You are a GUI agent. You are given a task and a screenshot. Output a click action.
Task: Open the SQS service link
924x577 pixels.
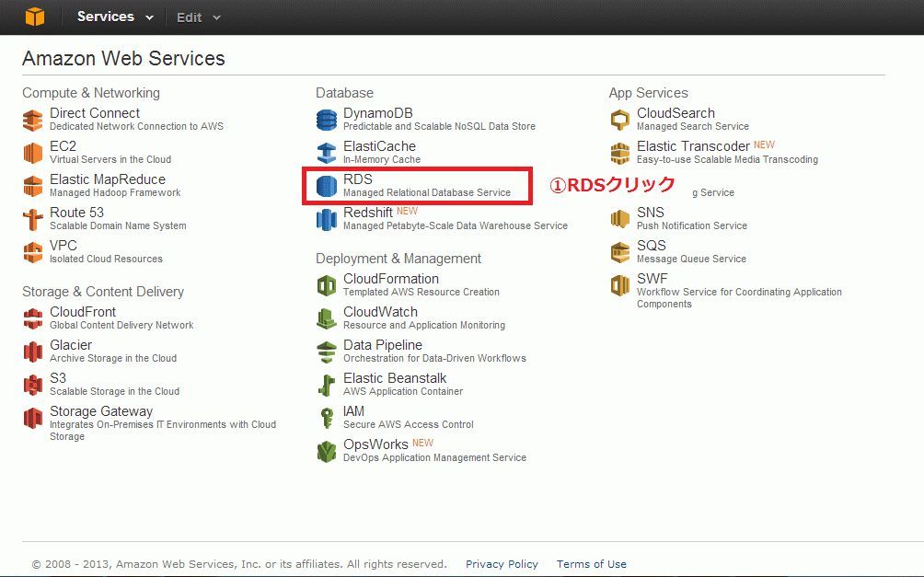point(652,245)
